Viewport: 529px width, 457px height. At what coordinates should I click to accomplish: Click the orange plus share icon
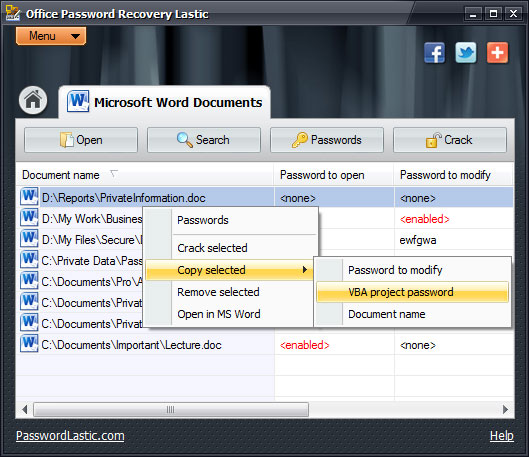click(497, 53)
